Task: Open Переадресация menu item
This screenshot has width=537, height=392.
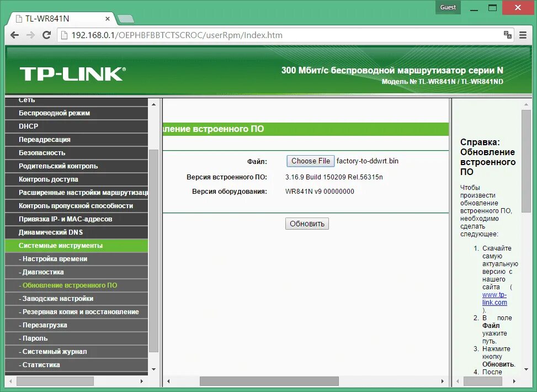Action: pyautogui.click(x=76, y=140)
